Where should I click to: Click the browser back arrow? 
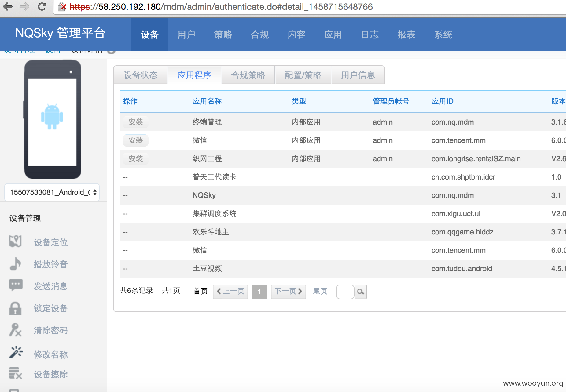coord(8,6)
